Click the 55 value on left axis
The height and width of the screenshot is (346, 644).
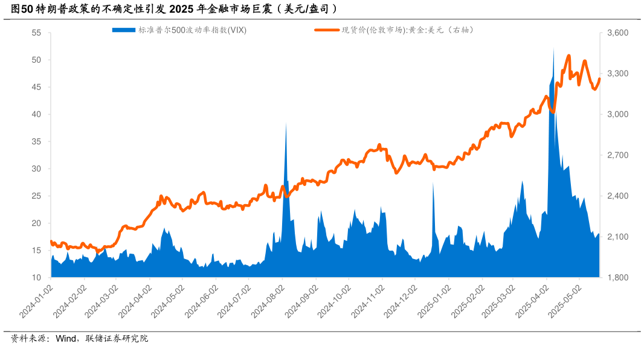click(36, 33)
